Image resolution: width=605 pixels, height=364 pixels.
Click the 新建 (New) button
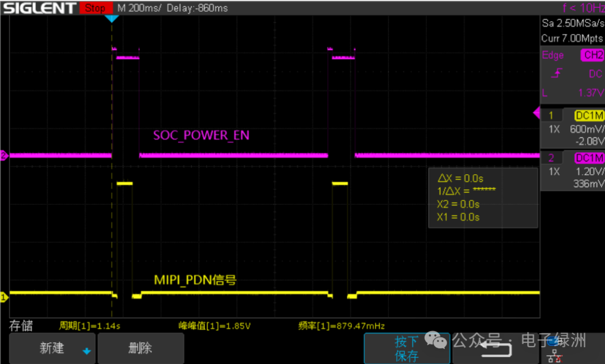pos(53,348)
